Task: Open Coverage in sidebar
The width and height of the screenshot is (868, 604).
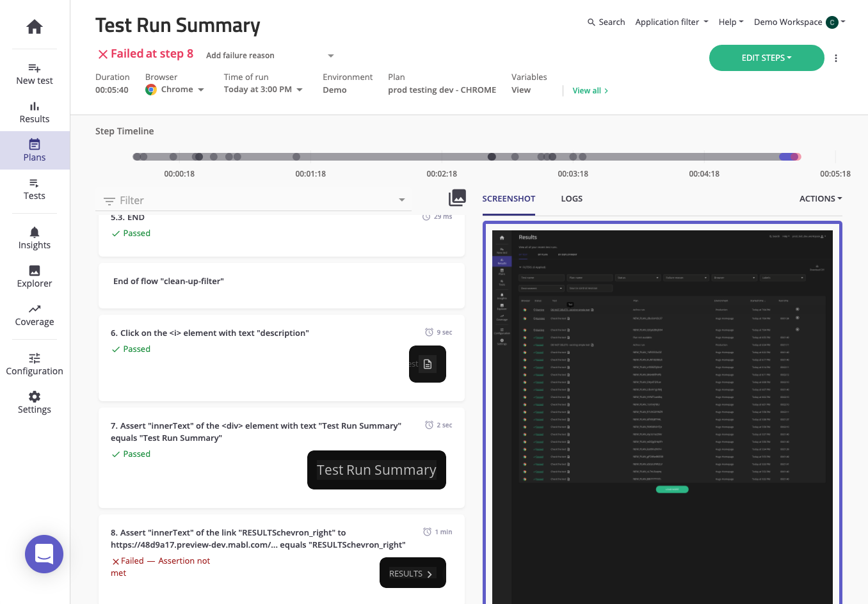Action: tap(35, 315)
